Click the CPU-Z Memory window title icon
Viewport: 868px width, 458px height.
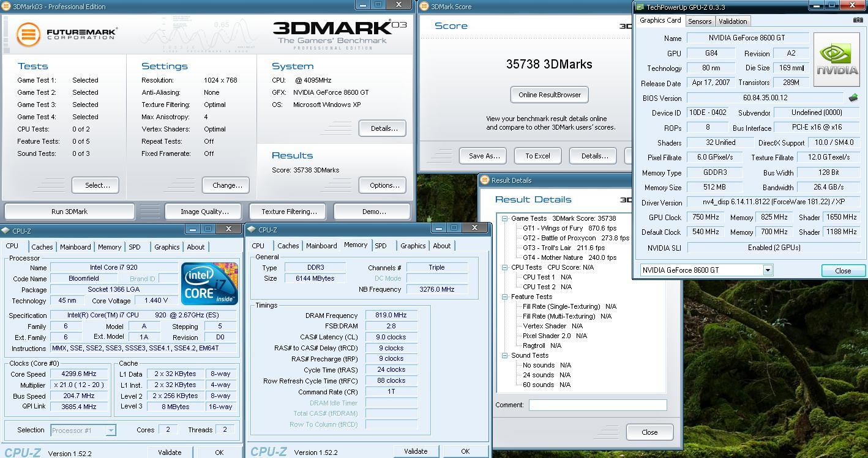(x=252, y=230)
